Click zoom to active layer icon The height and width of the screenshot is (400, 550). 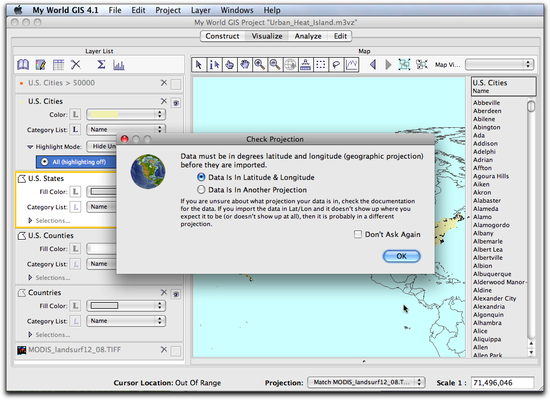tap(422, 65)
